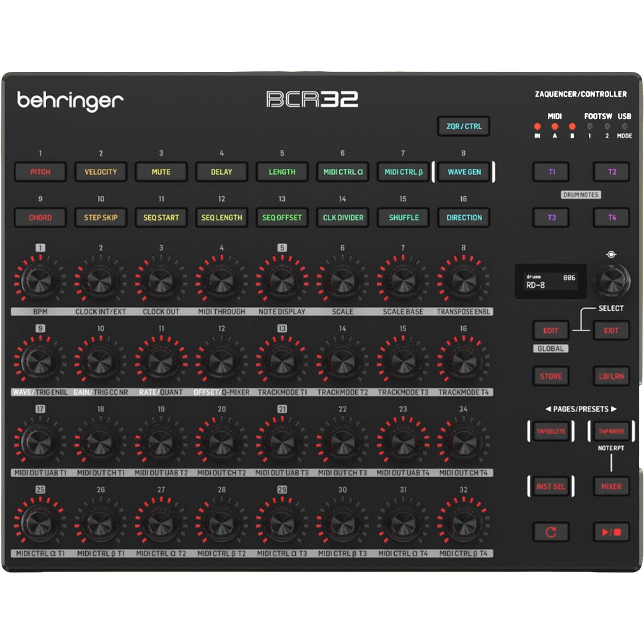The width and height of the screenshot is (644, 644).
Task: Toggle the MUTE step button
Action: tap(161, 172)
